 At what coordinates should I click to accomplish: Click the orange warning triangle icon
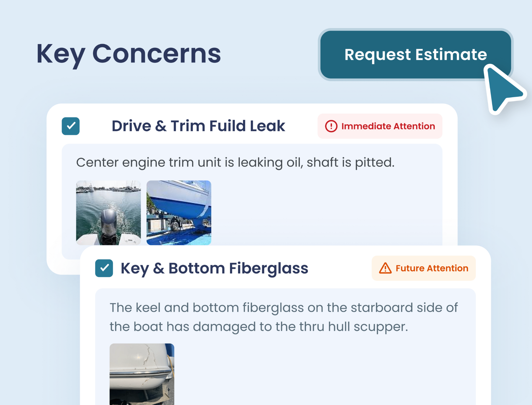(x=385, y=268)
